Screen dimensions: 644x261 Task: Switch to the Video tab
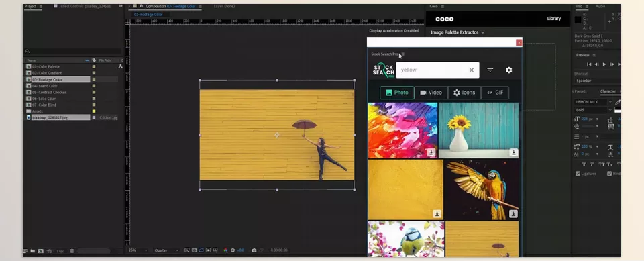431,93
